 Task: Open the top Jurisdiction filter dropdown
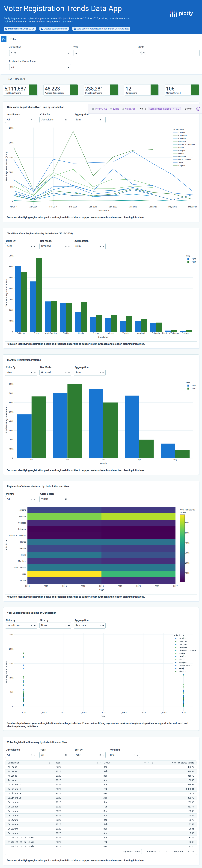click(40, 53)
